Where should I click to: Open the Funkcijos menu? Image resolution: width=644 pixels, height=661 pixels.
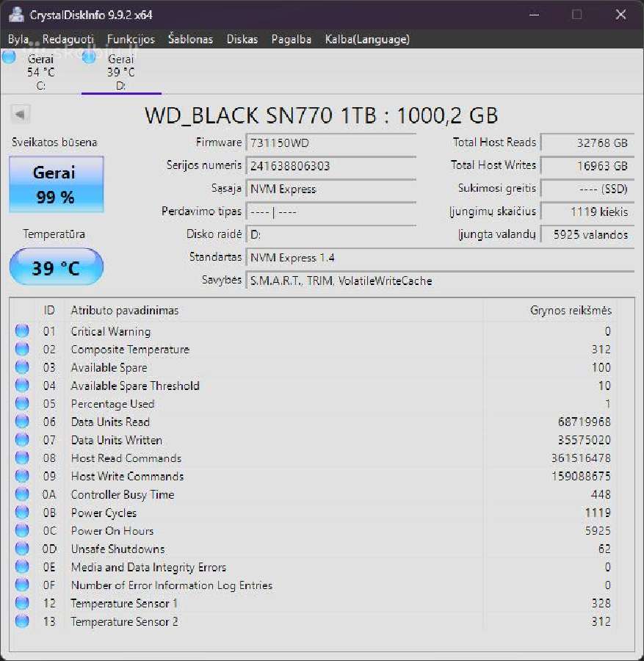tap(131, 39)
